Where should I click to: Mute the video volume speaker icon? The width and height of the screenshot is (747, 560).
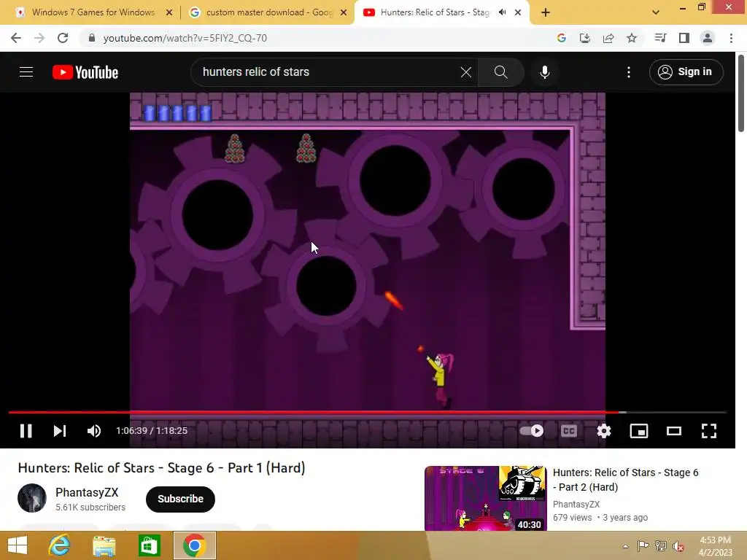click(94, 431)
